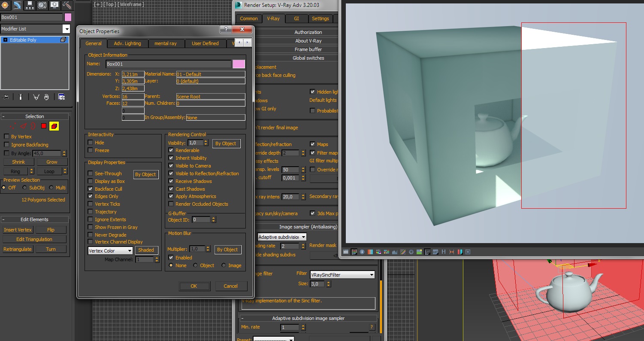Click Remove Modifier from stack icon

coord(46,97)
